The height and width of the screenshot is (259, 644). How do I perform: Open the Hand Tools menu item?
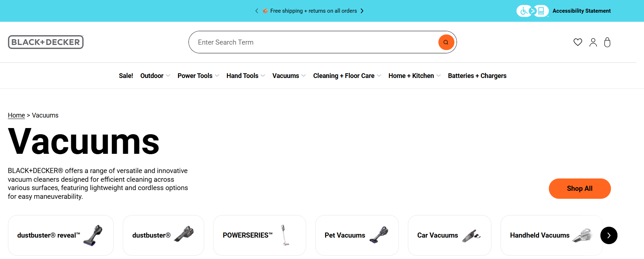[242, 76]
